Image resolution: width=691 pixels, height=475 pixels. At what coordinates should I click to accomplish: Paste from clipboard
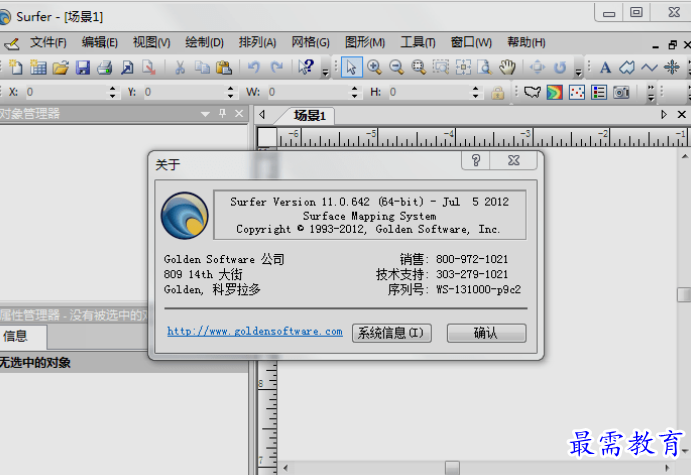pyautogui.click(x=224, y=67)
